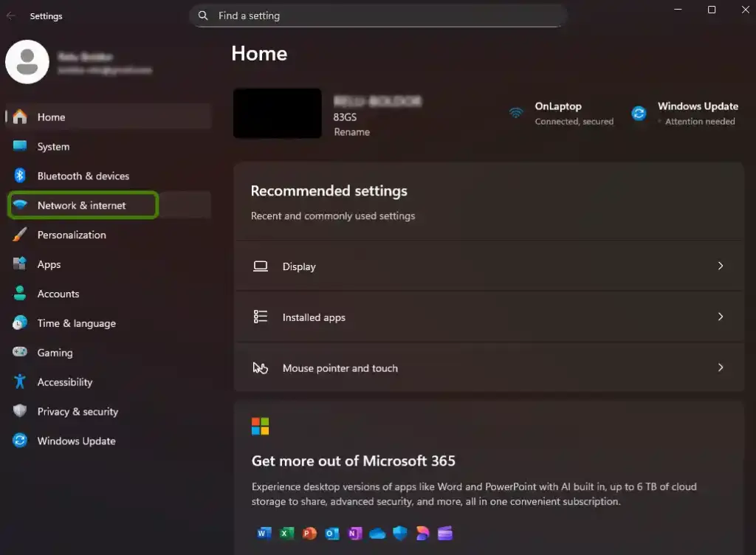Click the Find a setting search box

[x=378, y=15]
